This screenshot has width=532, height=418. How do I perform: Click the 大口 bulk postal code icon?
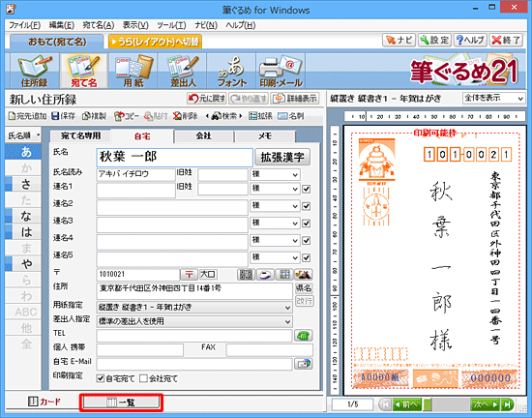208,274
